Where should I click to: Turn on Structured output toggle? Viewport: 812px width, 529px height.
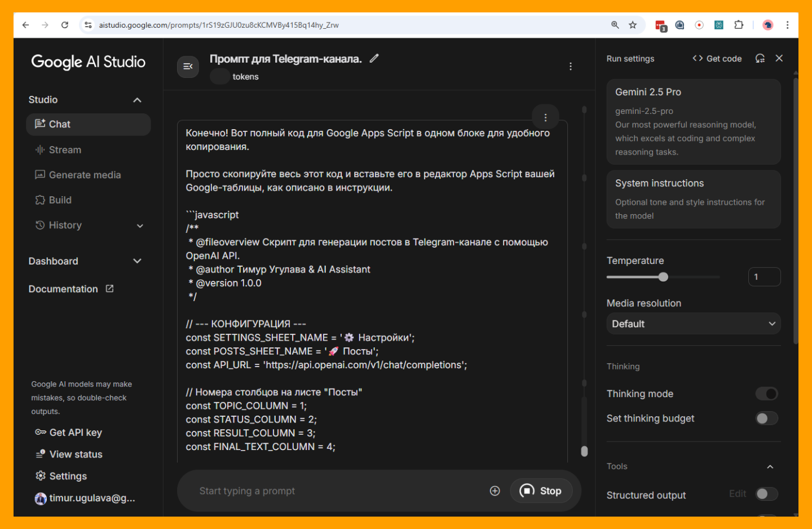(766, 495)
